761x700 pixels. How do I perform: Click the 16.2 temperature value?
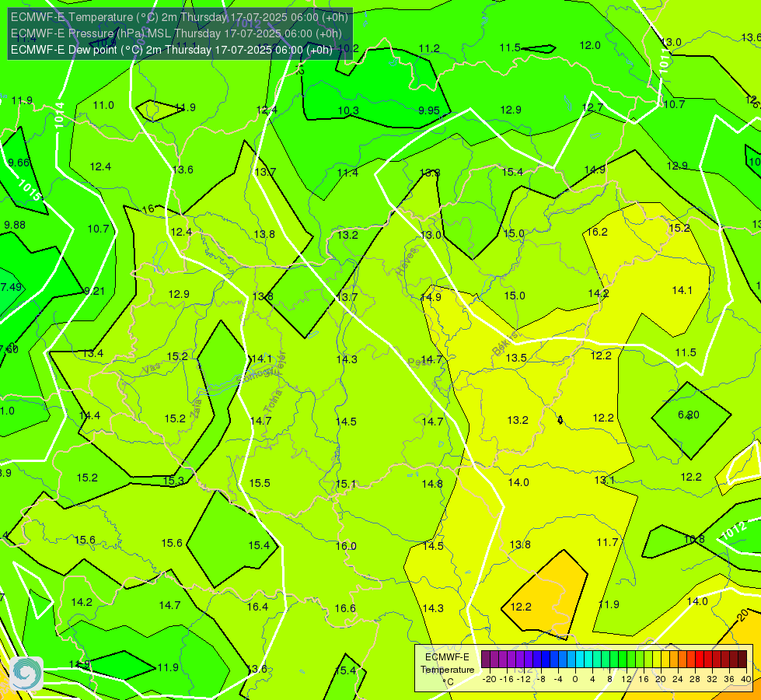[x=598, y=232]
